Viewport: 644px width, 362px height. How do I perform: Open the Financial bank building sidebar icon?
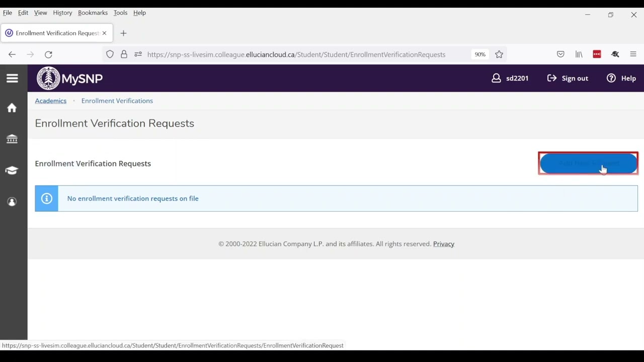(x=12, y=139)
